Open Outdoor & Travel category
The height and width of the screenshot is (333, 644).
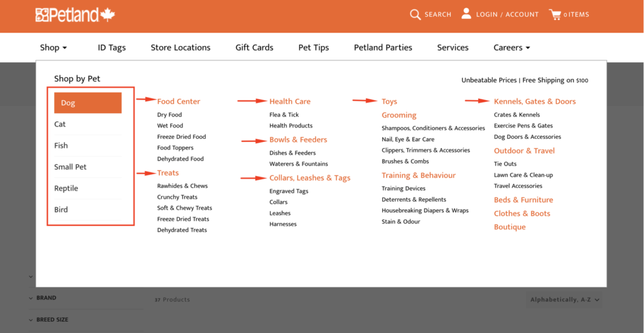[524, 151]
